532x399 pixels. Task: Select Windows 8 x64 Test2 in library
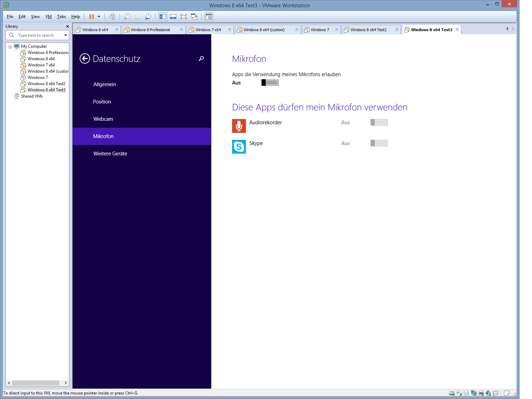(46, 84)
